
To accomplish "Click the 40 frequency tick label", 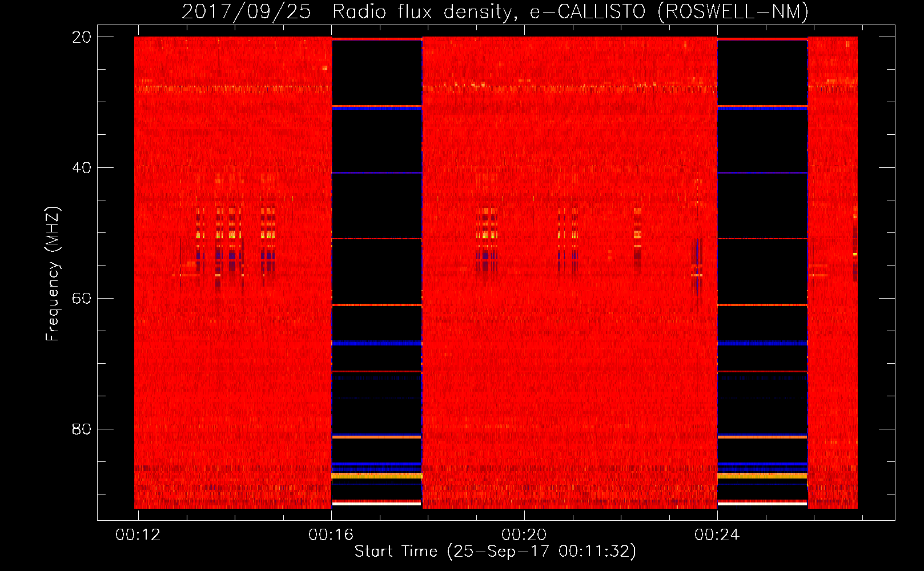I will [x=82, y=168].
